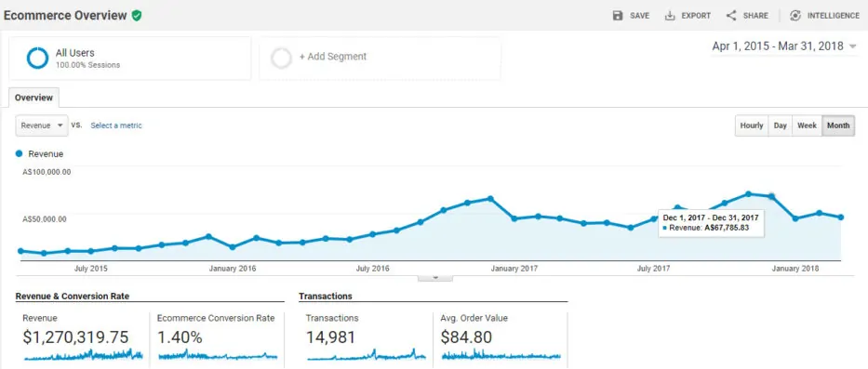Click the Export download icon
This screenshot has width=868, height=369.
pos(670,16)
